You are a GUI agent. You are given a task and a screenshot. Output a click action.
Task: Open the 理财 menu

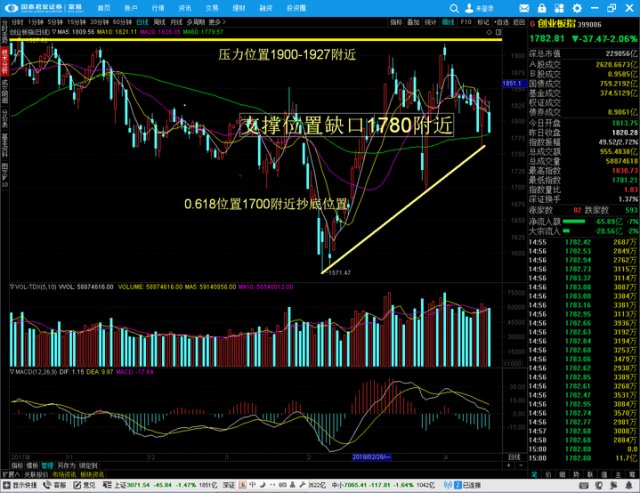[x=239, y=8]
